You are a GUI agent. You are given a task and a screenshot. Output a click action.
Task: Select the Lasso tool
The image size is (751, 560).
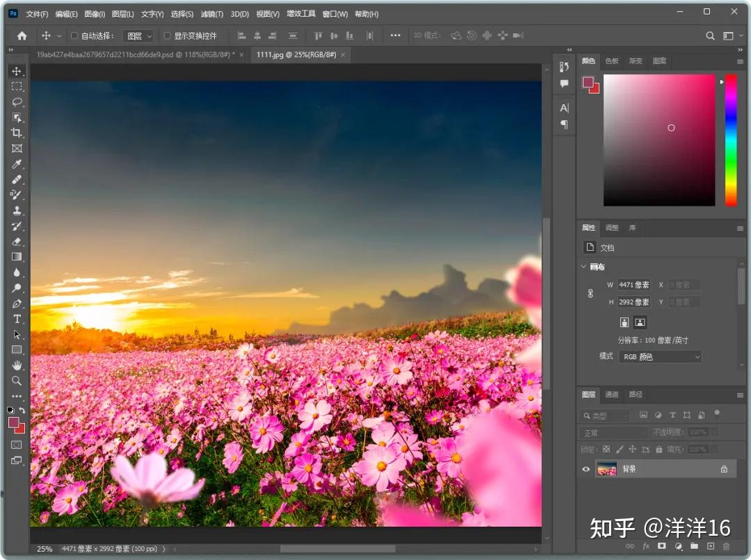point(17,102)
